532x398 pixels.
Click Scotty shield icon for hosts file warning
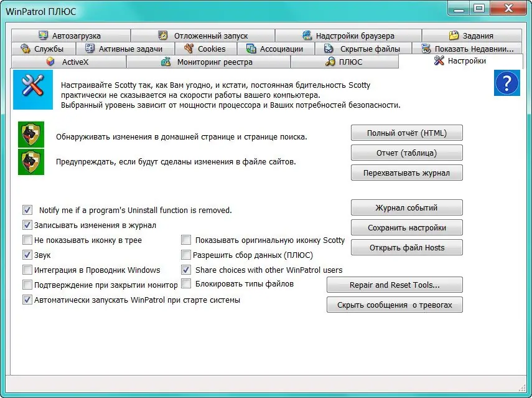click(31, 162)
